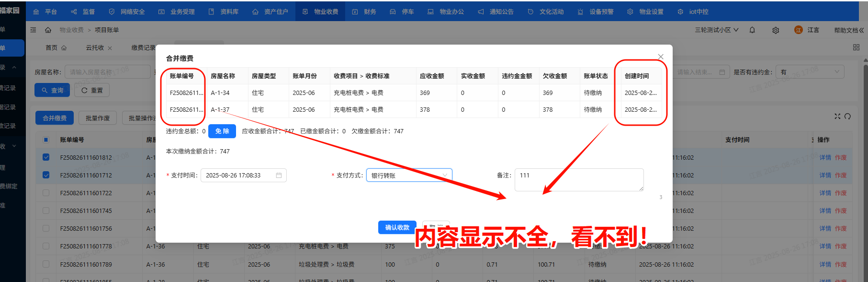Open settings via the gear icon
Image resolution: width=868 pixels, height=282 pixels.
[x=776, y=30]
